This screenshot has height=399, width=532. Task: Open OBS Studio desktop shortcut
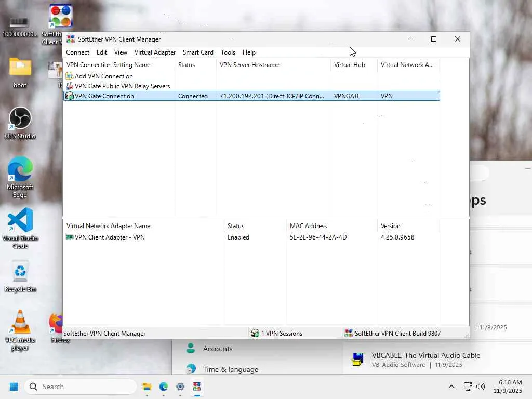click(x=20, y=123)
